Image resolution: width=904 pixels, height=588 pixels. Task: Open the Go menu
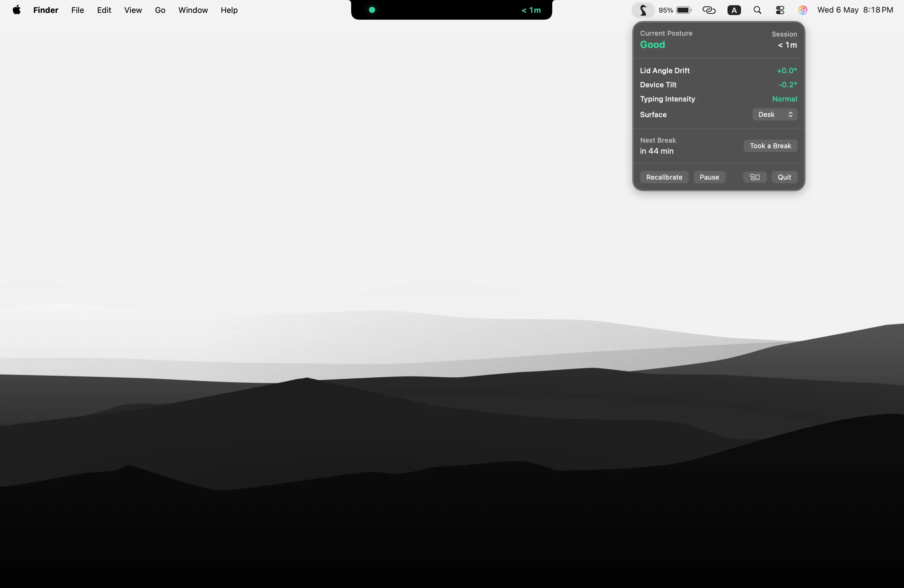tap(160, 10)
